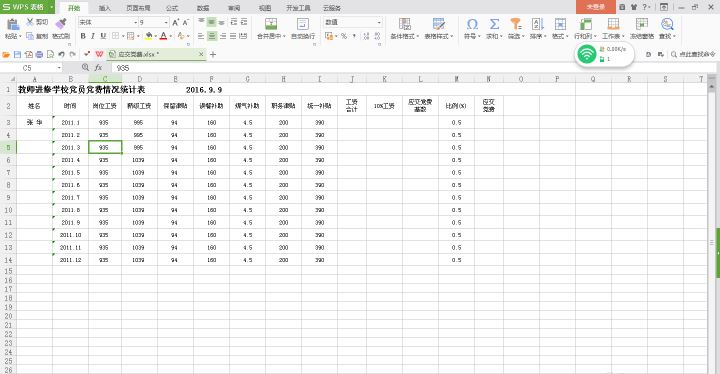Activate the Format Painter brush
The image size is (720, 374).
tap(61, 23)
